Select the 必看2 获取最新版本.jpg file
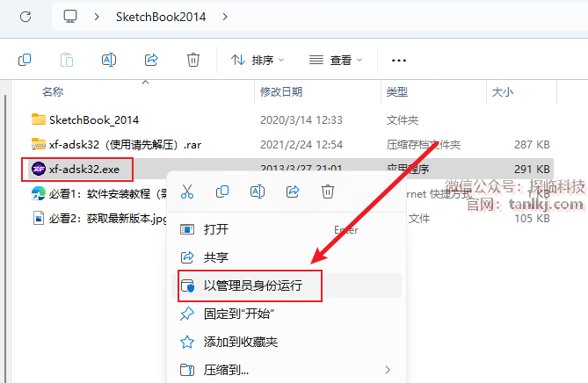The height and width of the screenshot is (383, 588). point(108,219)
